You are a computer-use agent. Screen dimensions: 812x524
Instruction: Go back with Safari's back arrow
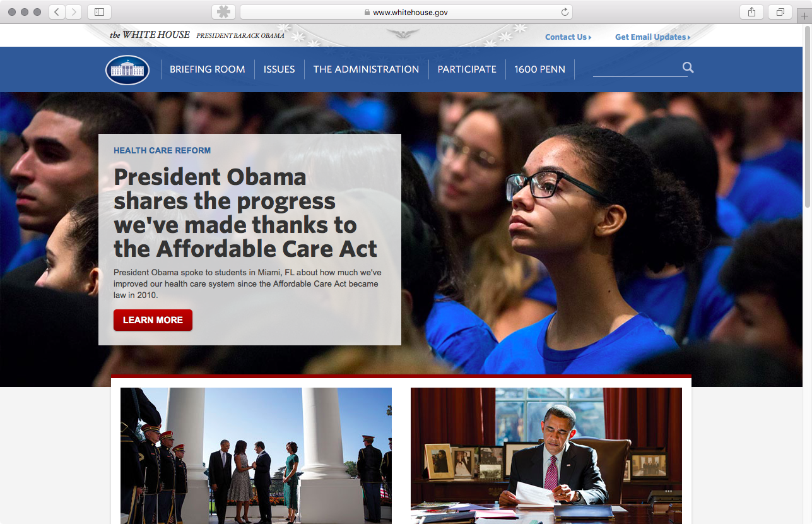coord(57,12)
